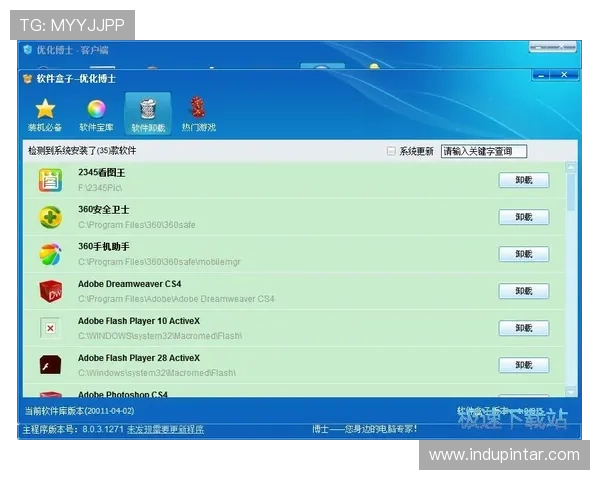Click the Adobe Dreamweaver CS4 icon
Screen dimensions: 600x480
point(50,291)
